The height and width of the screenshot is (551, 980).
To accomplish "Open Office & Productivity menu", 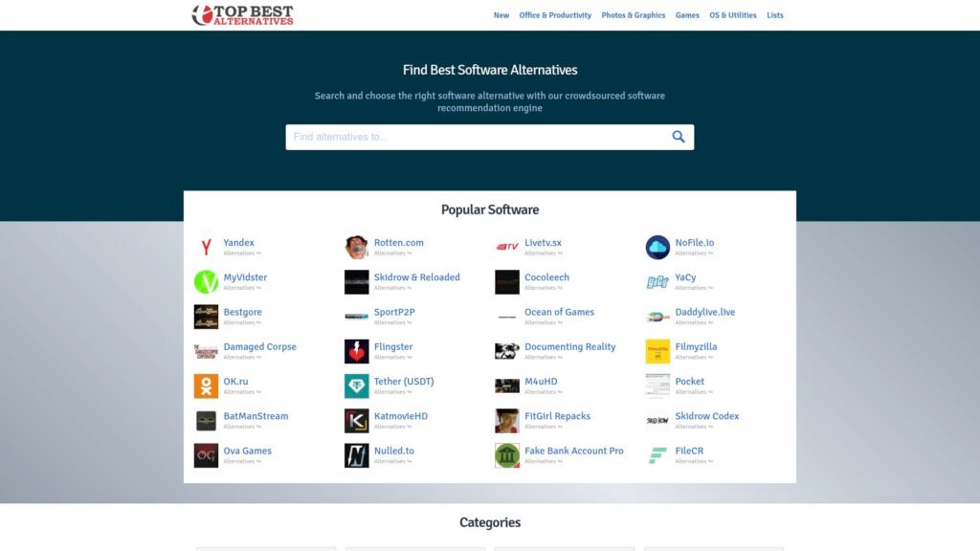I will (x=555, y=15).
